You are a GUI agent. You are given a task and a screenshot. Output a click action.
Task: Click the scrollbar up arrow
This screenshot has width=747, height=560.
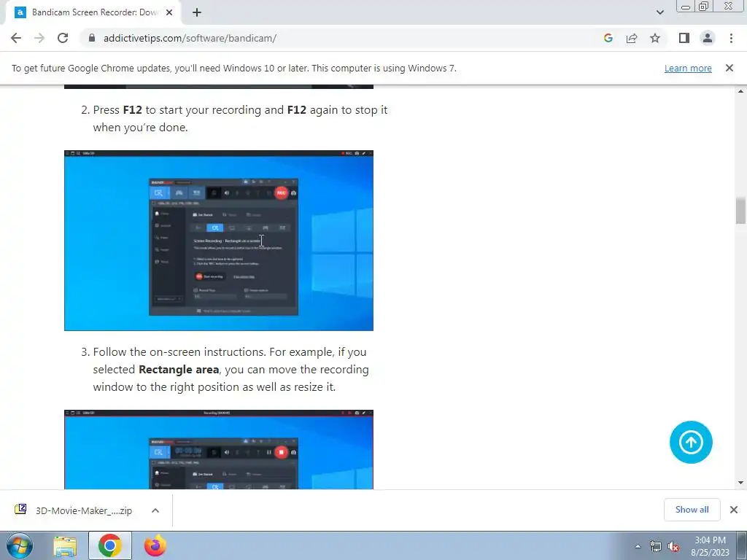coord(740,91)
